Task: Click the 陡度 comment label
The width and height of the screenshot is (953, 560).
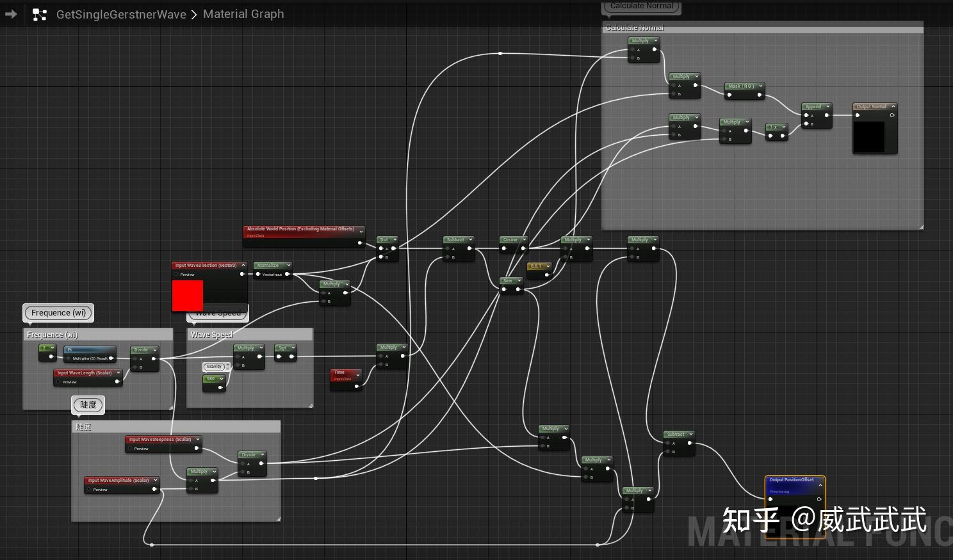Action: pos(88,404)
